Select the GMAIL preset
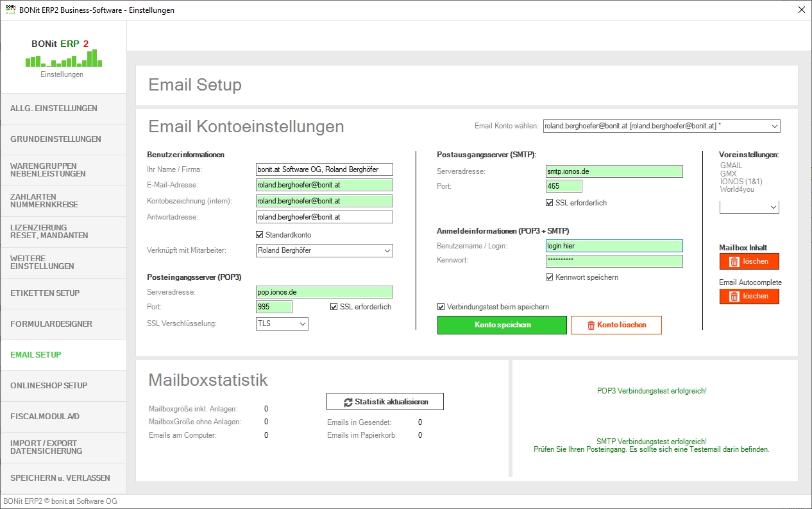 click(731, 166)
